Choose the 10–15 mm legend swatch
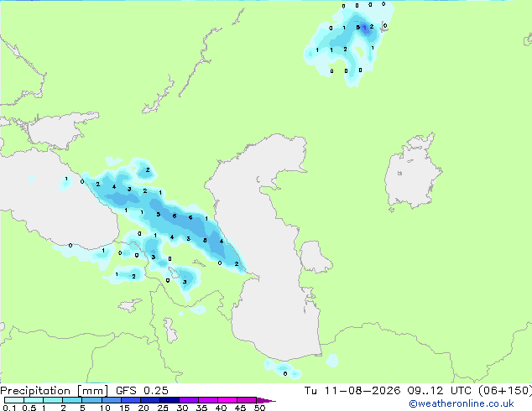 tap(111, 400)
